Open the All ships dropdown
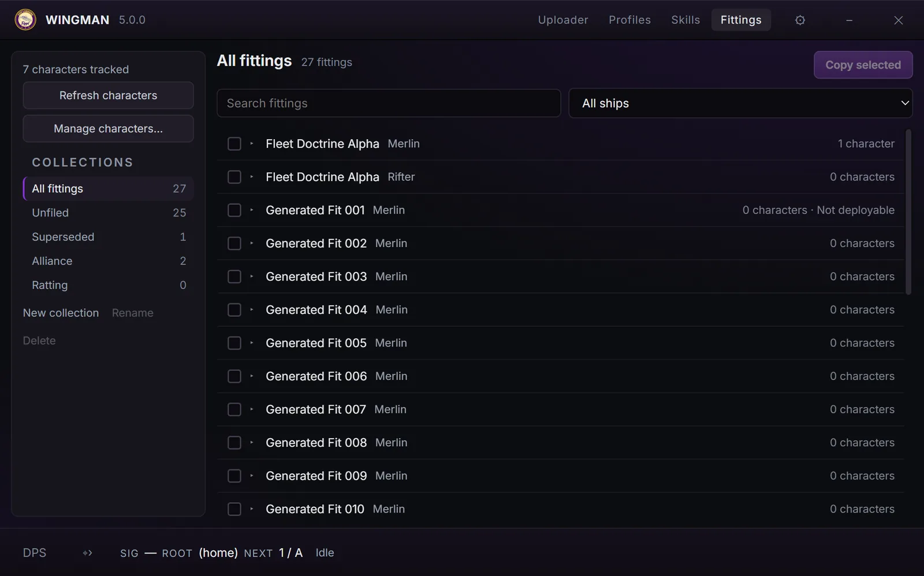 tap(740, 103)
